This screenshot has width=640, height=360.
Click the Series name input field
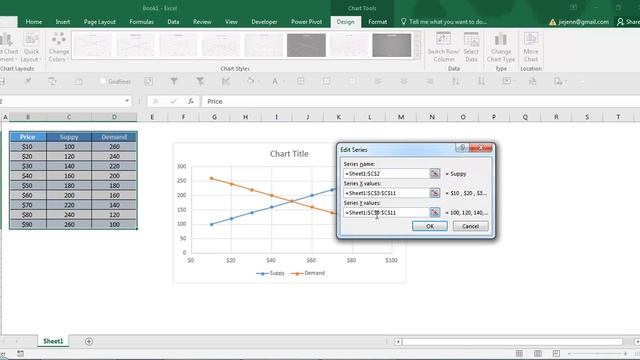tap(386, 173)
